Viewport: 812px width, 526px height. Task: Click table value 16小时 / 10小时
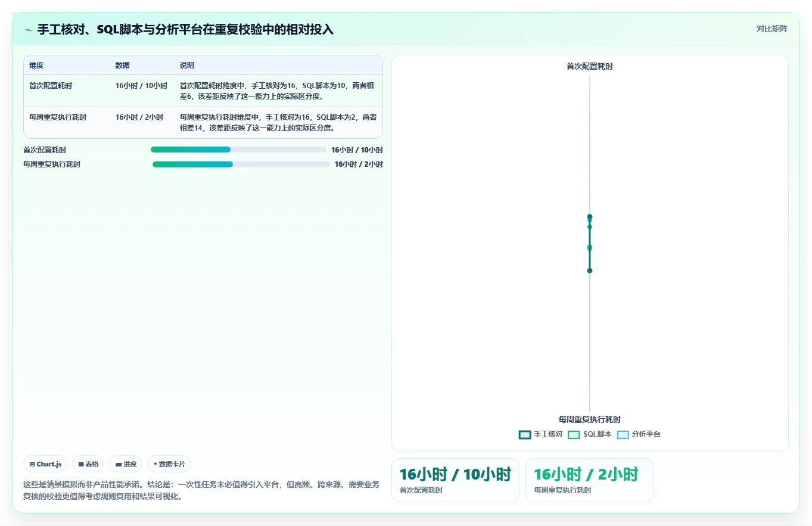point(141,86)
